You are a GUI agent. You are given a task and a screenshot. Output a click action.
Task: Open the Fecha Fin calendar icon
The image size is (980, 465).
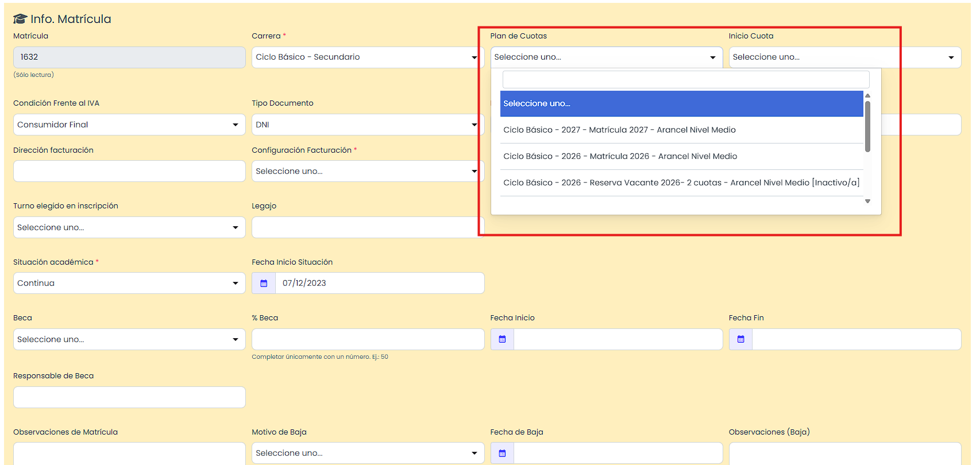point(740,339)
